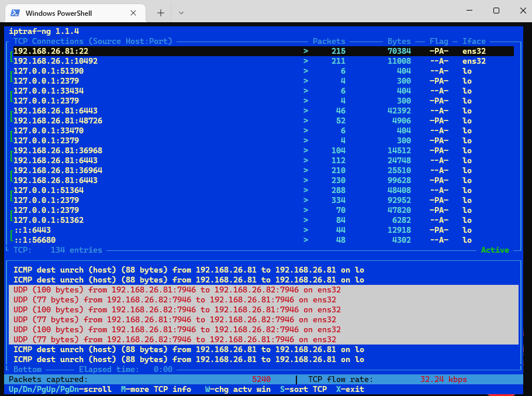
Task: Click first UDP 100 bytes from 192.168.26.81 line
Action: (x=177, y=290)
